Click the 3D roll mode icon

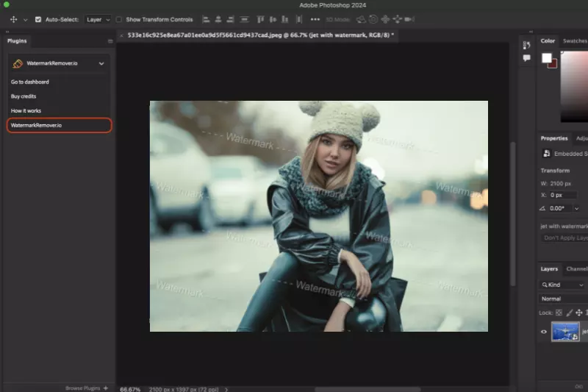(373, 20)
